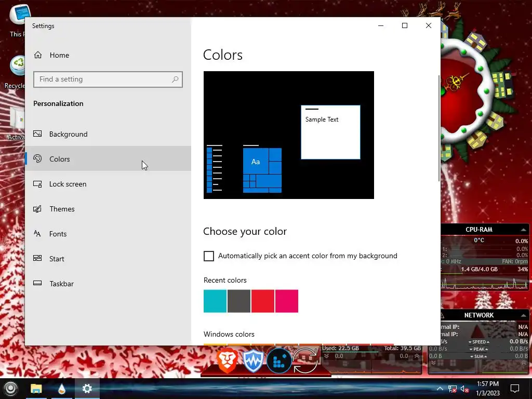Click the "Sample Text" preview window
Image resolution: width=532 pixels, height=399 pixels.
tap(330, 132)
